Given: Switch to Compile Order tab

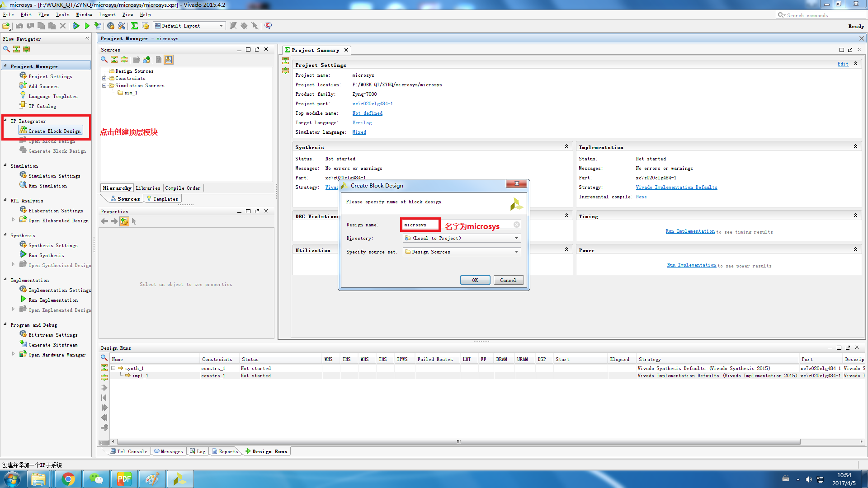Looking at the screenshot, I should pos(183,188).
